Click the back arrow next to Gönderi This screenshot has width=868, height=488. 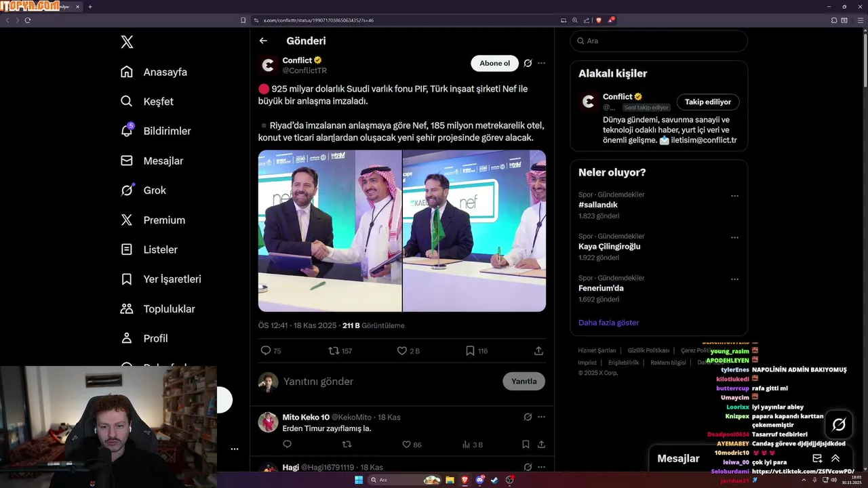pos(263,41)
